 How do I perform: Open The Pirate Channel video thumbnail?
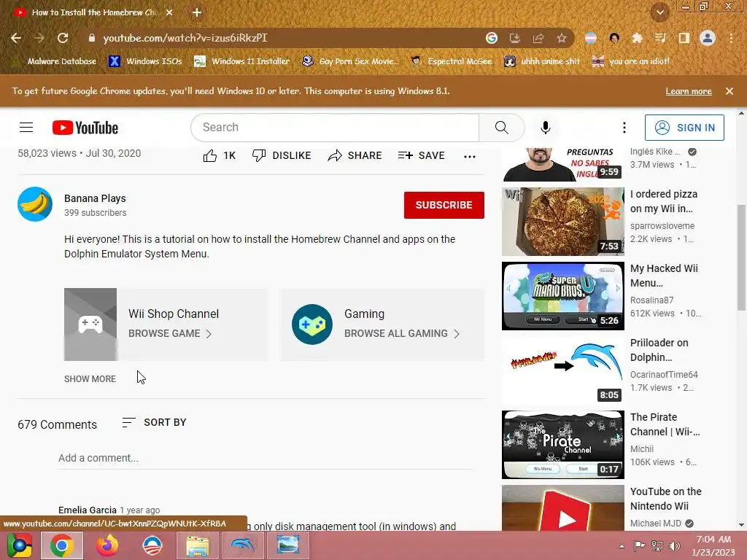tap(563, 445)
